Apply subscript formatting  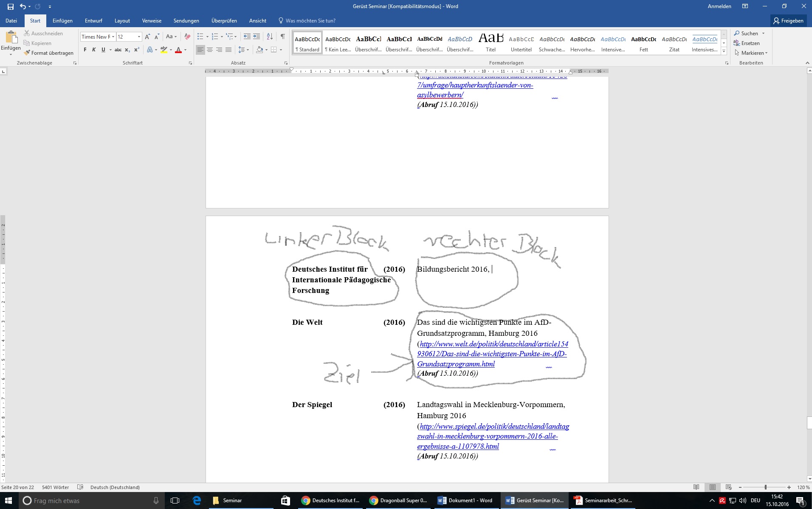coord(127,50)
